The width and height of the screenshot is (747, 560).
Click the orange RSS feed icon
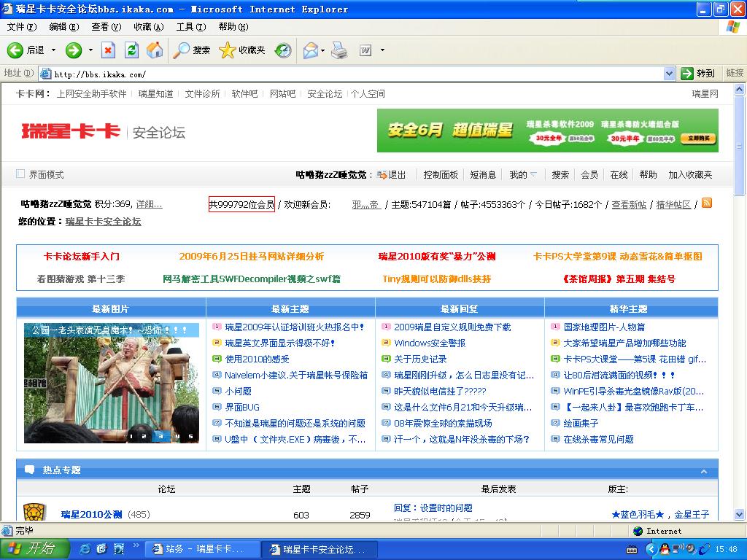[x=706, y=203]
